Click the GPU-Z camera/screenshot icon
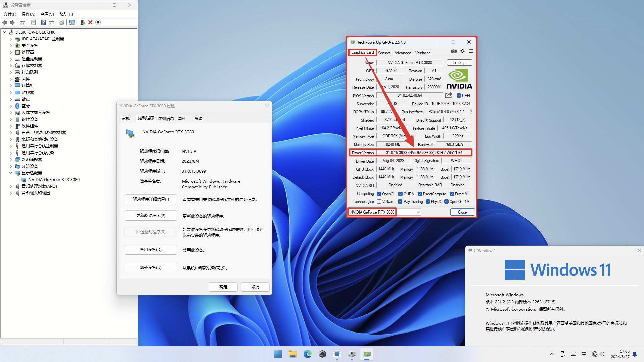The width and height of the screenshot is (644, 362). point(454,51)
